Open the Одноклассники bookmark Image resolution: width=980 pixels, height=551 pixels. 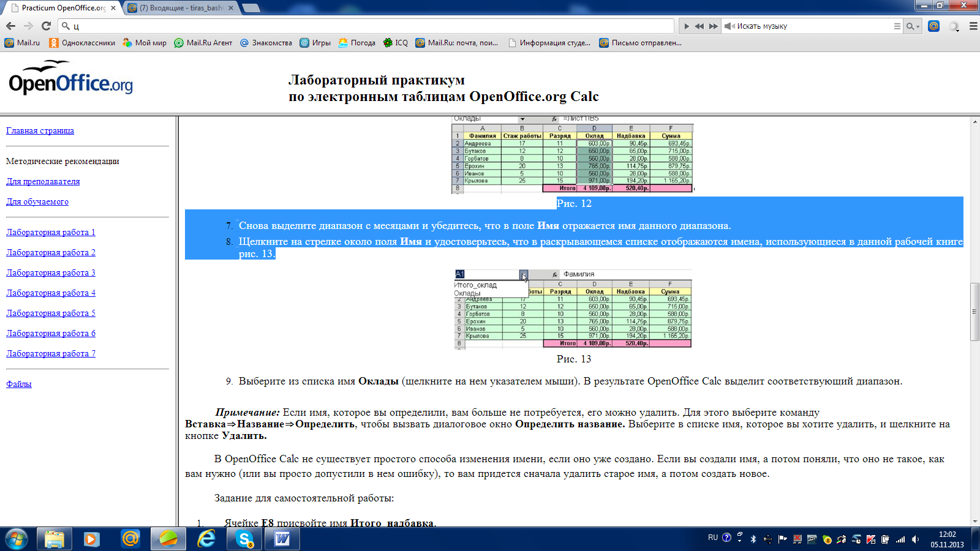point(82,43)
